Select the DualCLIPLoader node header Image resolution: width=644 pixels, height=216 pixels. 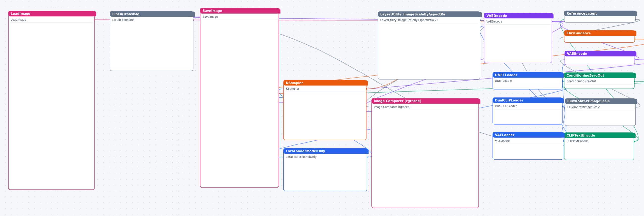click(x=528, y=100)
